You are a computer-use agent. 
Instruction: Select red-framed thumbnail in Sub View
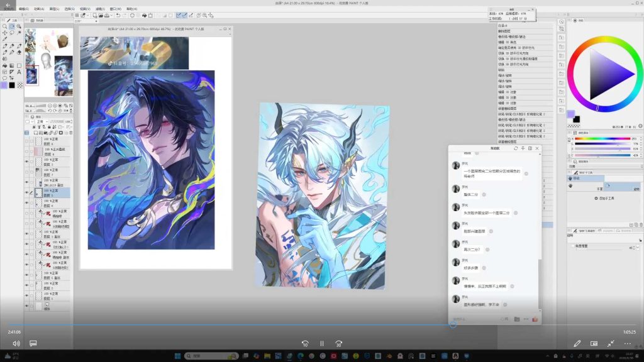(x=31, y=76)
